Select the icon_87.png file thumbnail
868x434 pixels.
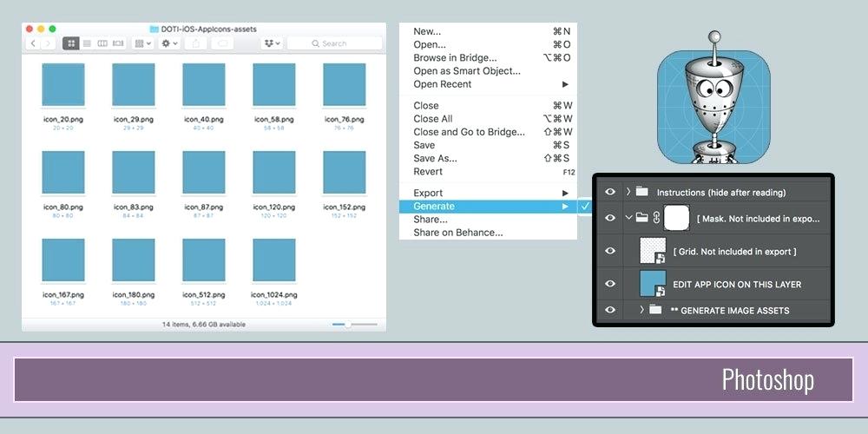coord(204,172)
